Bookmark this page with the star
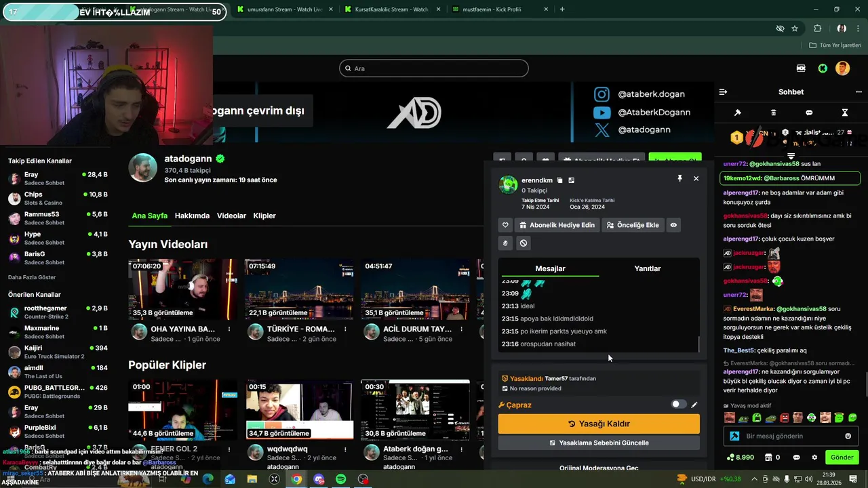Viewport: 868px width, 488px height. pyautogui.click(x=795, y=28)
